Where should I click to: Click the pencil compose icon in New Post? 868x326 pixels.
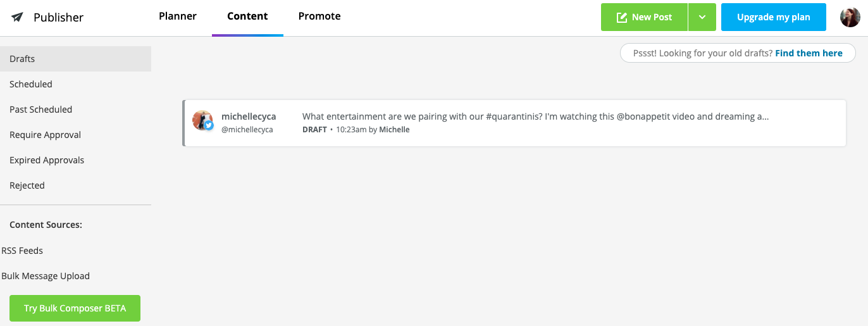click(622, 17)
